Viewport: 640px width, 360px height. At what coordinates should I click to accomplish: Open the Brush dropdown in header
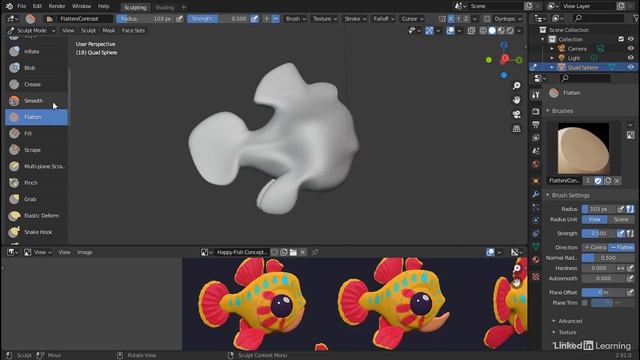296,19
